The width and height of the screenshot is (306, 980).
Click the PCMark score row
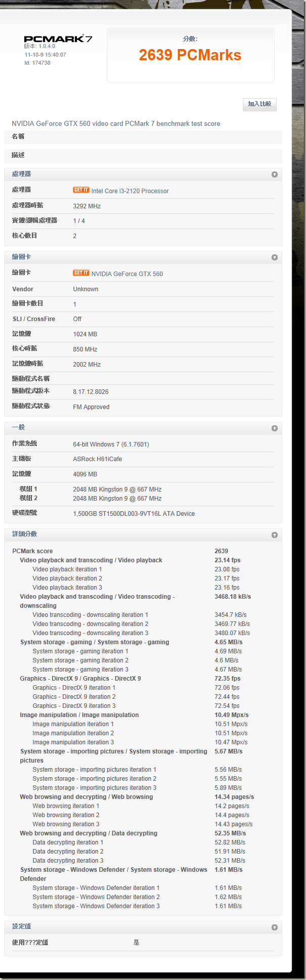pyautogui.click(x=143, y=551)
